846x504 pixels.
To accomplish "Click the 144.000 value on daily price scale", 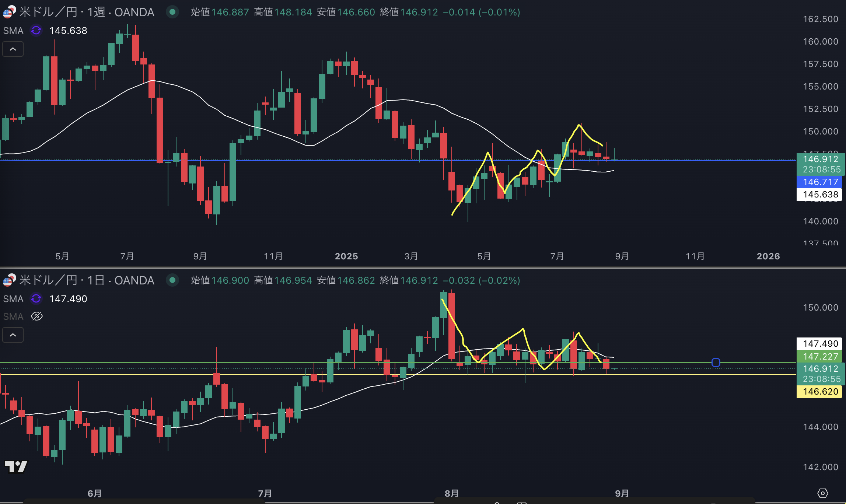I will click(x=821, y=427).
